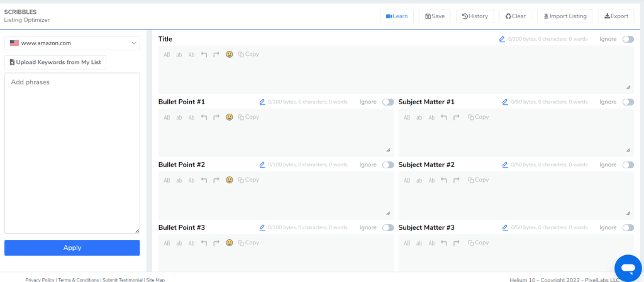The width and height of the screenshot is (644, 282).
Task: Toggle Ignore for Subject Matter #2
Action: coord(628,165)
